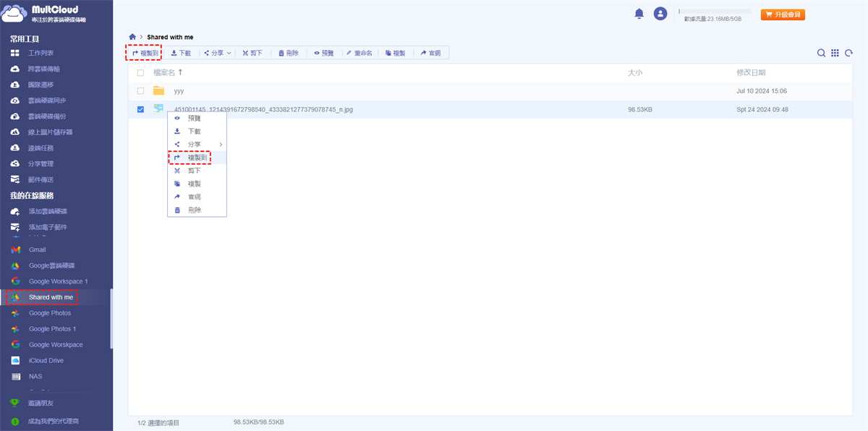Click the home icon in breadcrumb
The width and height of the screenshot is (868, 431).
pos(132,37)
